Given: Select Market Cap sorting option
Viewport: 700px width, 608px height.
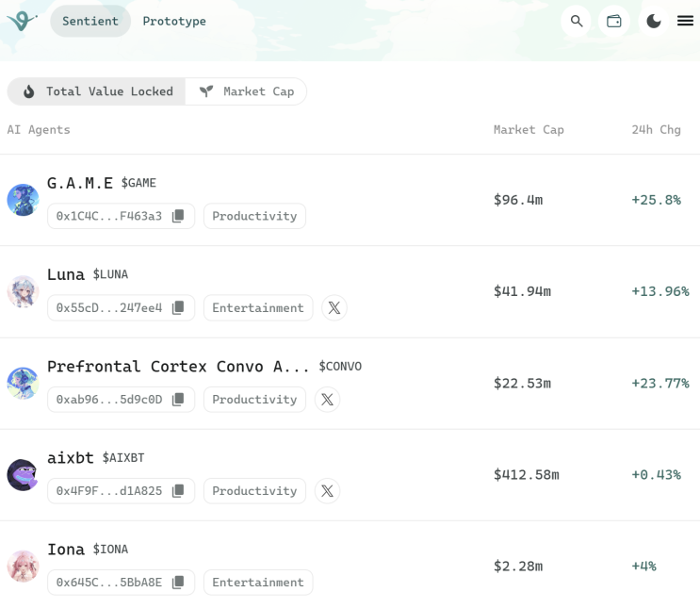Looking at the screenshot, I should coord(247,91).
